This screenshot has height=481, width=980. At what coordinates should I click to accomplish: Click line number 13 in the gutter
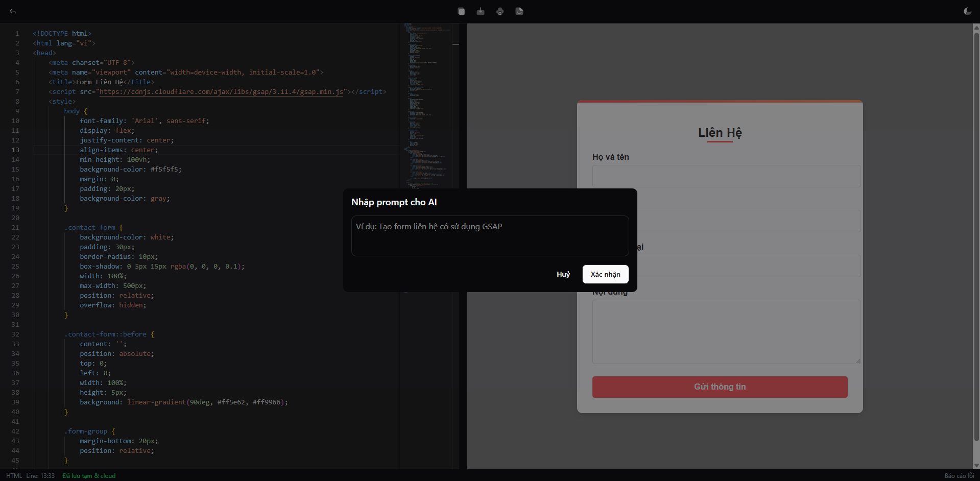(x=15, y=150)
